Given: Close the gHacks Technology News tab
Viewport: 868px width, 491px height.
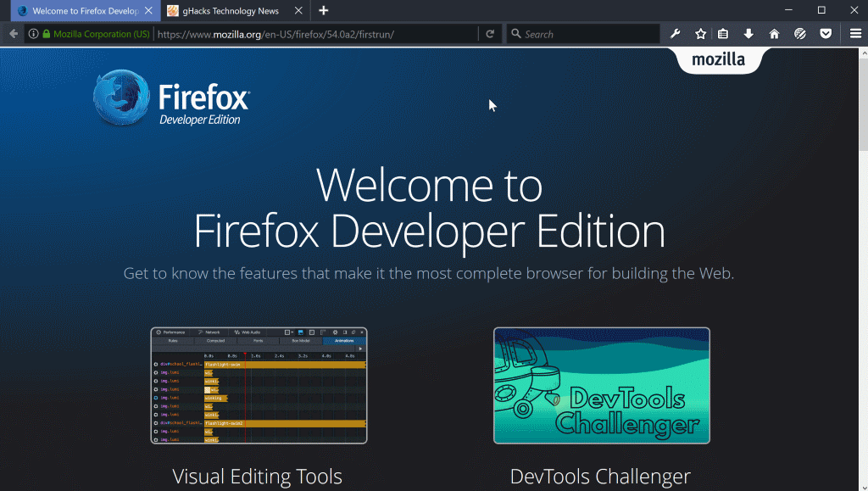Looking at the screenshot, I should point(298,10).
